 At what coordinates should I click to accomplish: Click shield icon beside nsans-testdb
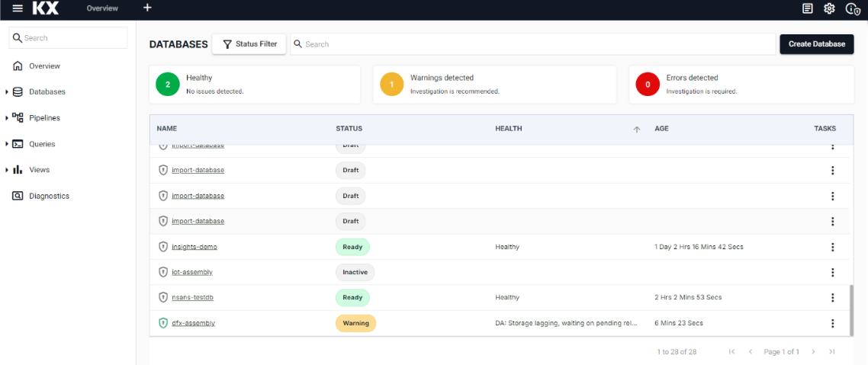[x=162, y=297]
